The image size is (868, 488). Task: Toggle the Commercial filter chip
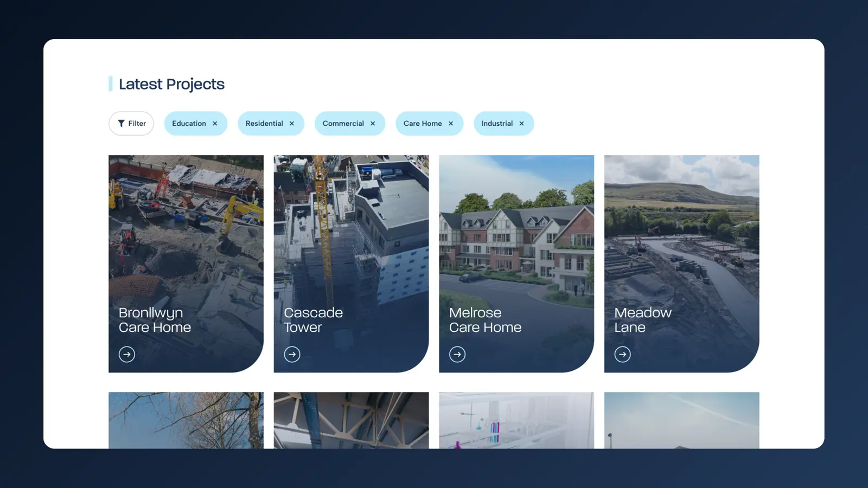pyautogui.click(x=343, y=124)
